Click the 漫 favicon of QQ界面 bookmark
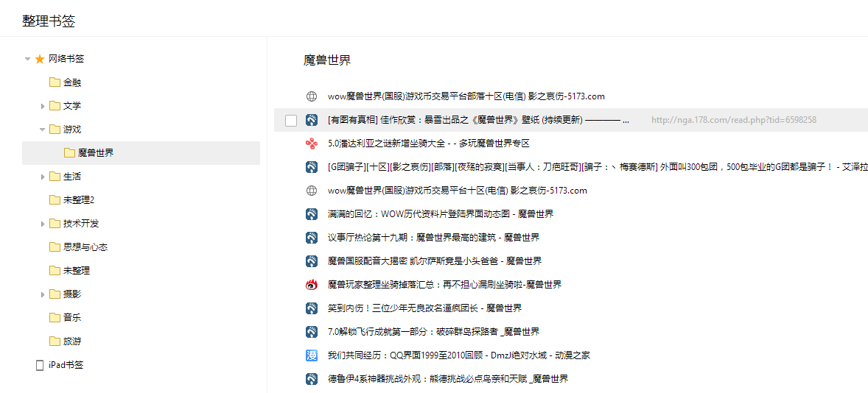Screen dimensions: 868x393 (x=311, y=355)
